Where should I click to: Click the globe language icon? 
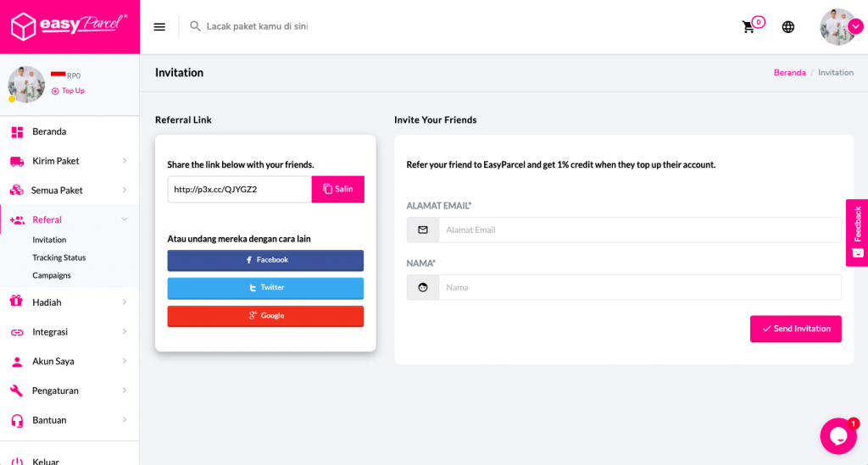[788, 27]
